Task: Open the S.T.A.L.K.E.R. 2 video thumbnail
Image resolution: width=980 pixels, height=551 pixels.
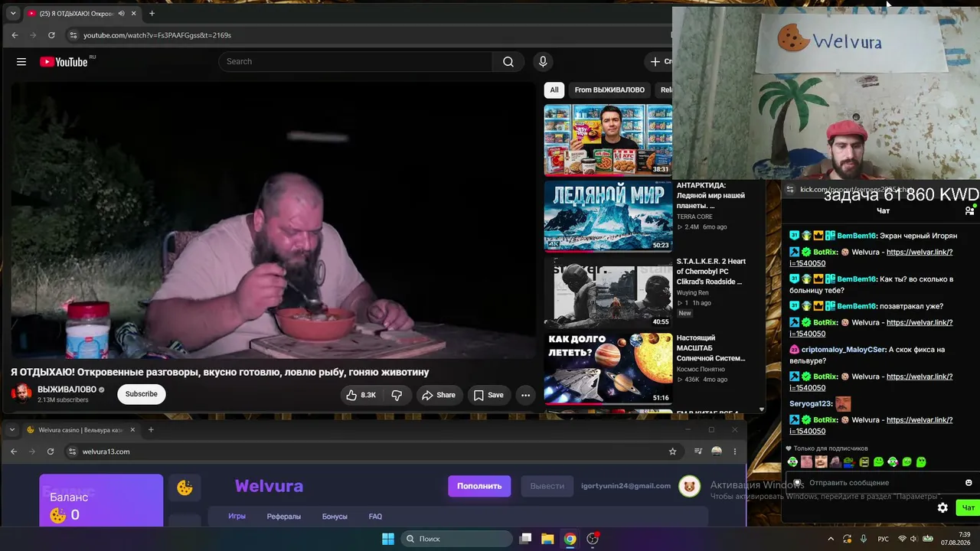Action: coord(608,292)
